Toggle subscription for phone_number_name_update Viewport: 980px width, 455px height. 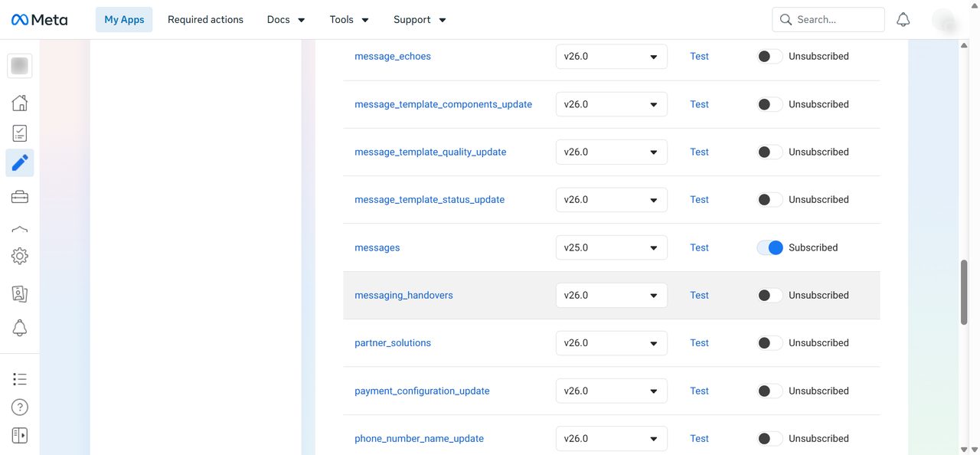point(769,439)
